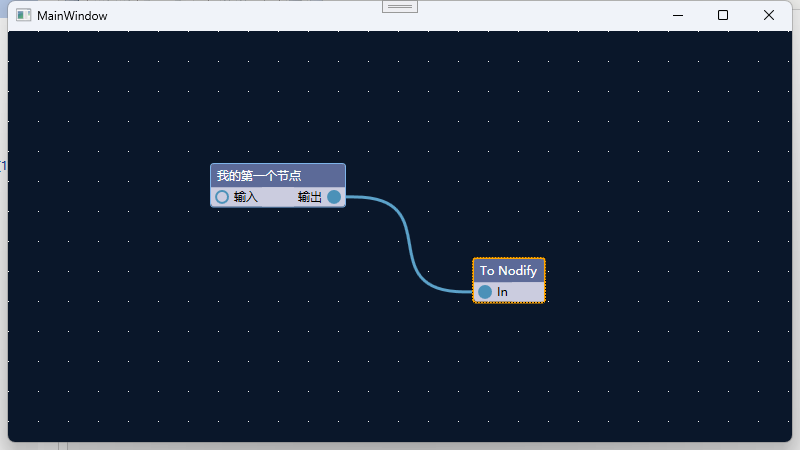The width and height of the screenshot is (800, 450).
Task: Click the debug toolbar handle at top center
Action: (x=400, y=7)
